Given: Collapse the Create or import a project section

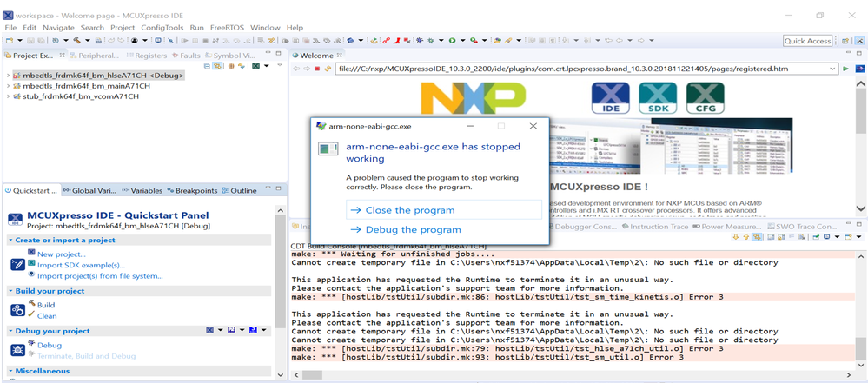Looking at the screenshot, I should [10, 241].
